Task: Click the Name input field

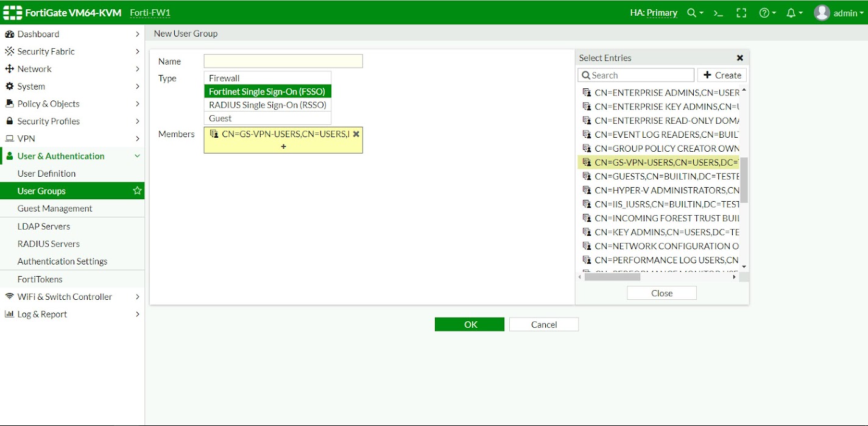Action: click(283, 61)
